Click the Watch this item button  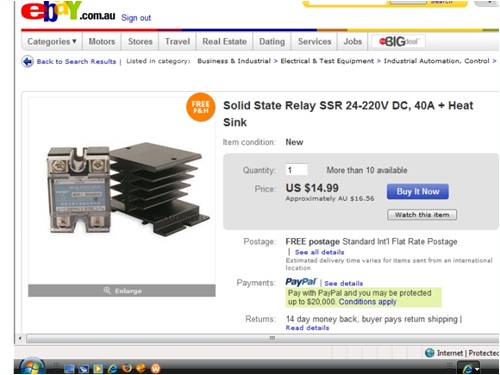pos(422,215)
